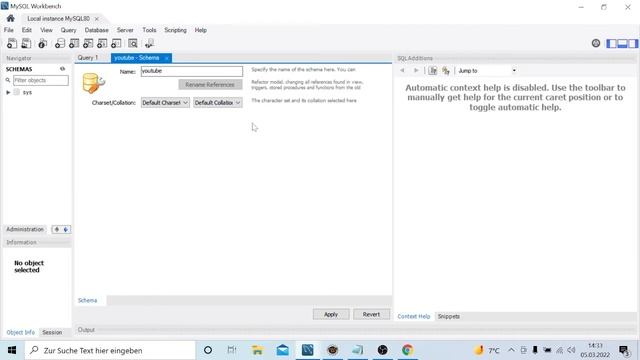Open the Administration navigator tab

(x=25, y=229)
